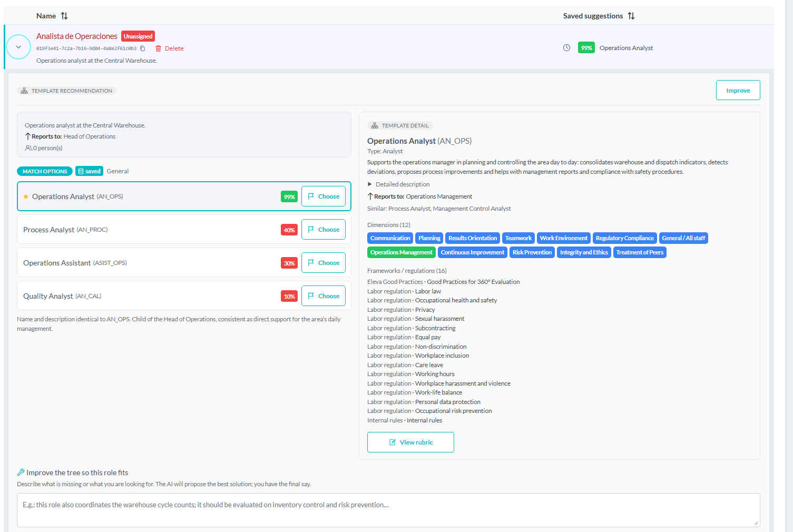This screenshot has height=532, width=793.
Task: Focus the improve-the-tree description text box
Action: [388, 510]
